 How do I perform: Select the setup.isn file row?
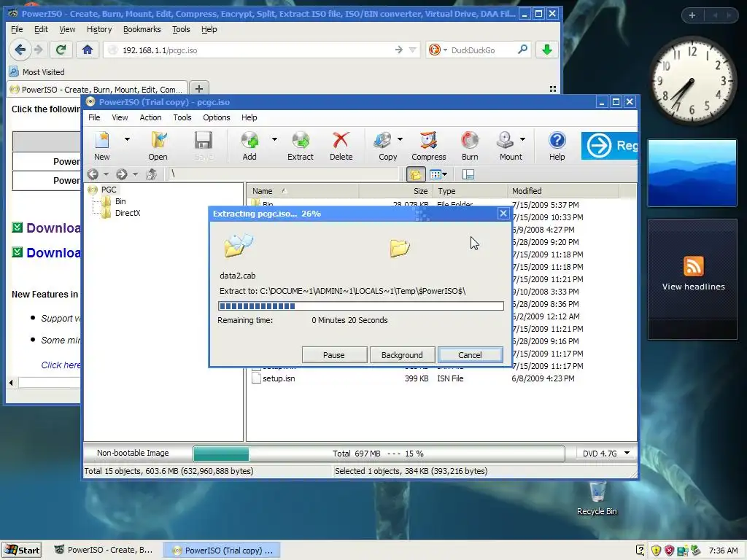[440, 378]
